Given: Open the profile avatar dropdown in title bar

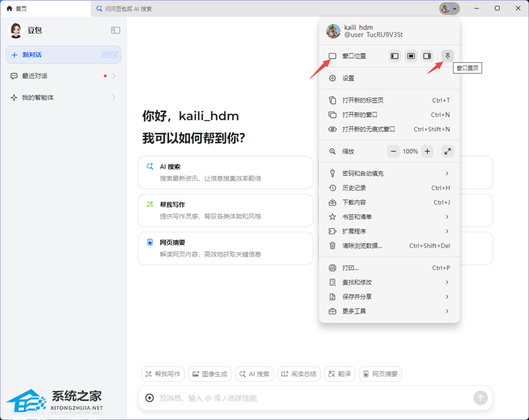Looking at the screenshot, I should click(x=449, y=9).
